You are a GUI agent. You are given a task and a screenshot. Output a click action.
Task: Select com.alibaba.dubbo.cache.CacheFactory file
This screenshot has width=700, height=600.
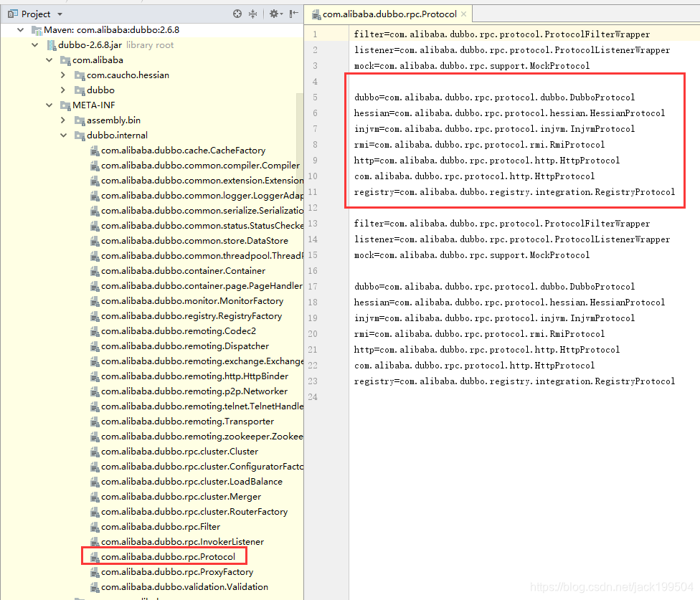click(183, 151)
